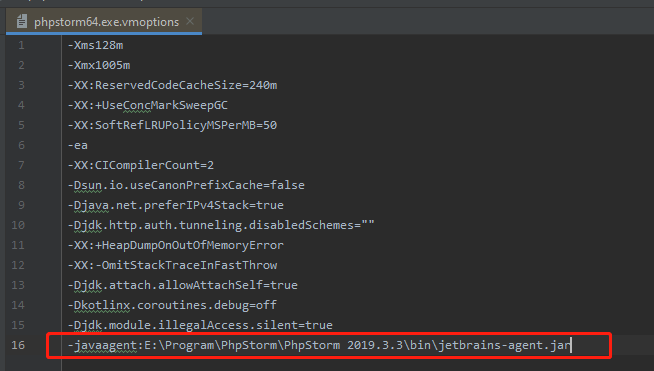Click the -OmitStackTraceInFastThrow line
The image size is (654, 371).
point(172,265)
